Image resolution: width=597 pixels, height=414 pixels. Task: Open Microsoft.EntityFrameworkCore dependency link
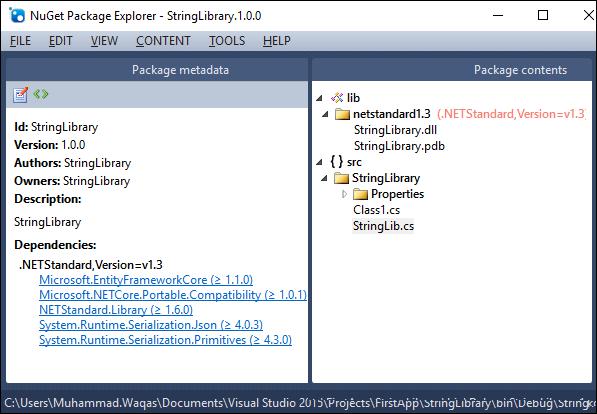click(146, 280)
